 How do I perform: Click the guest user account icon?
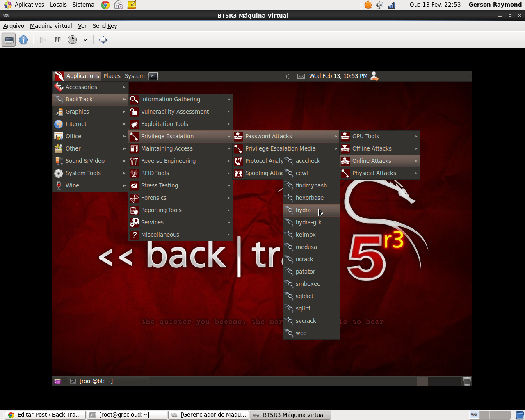tap(374, 76)
